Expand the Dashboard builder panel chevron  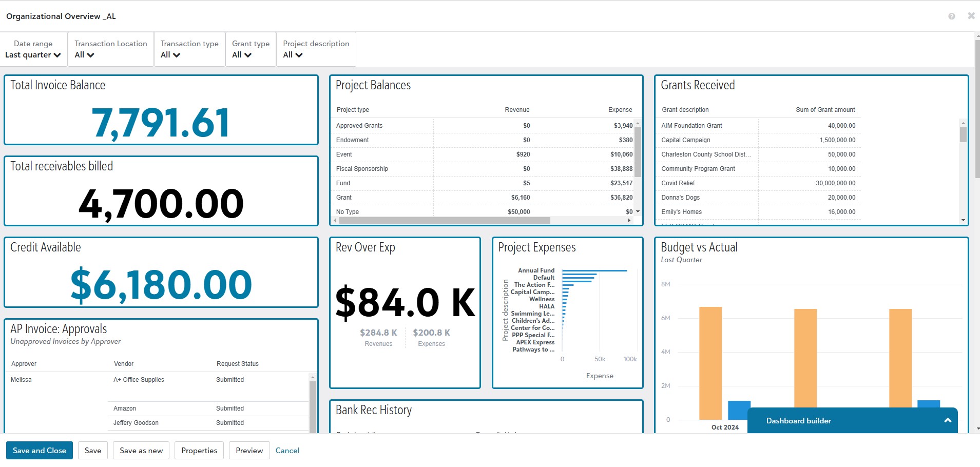[947, 420]
